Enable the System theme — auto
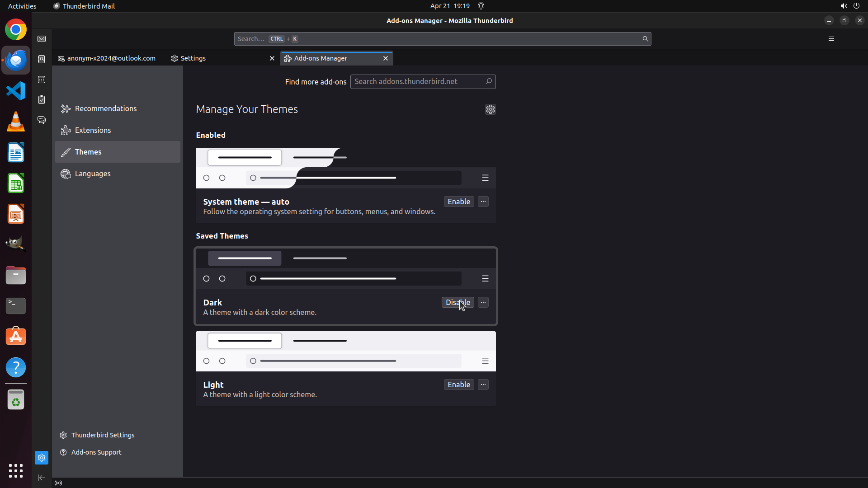 (x=458, y=202)
